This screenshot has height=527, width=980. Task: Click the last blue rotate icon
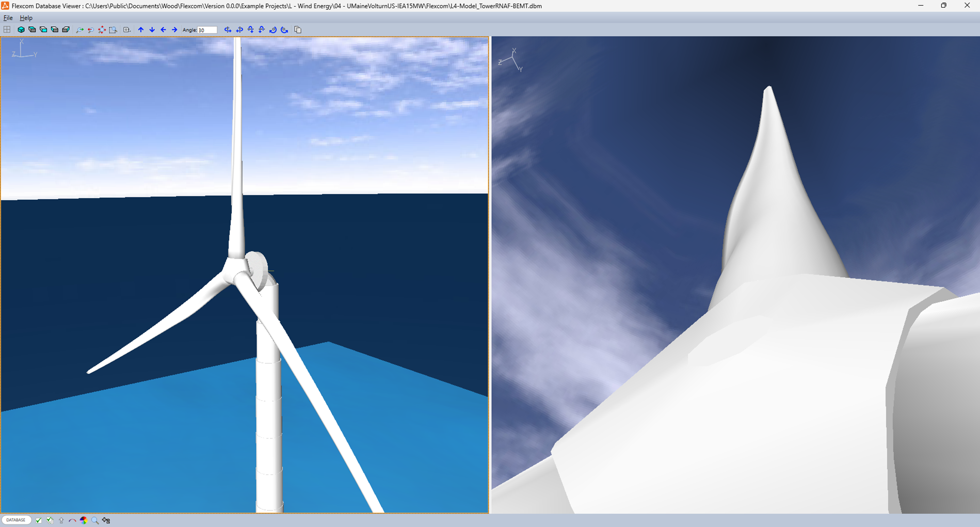point(284,30)
